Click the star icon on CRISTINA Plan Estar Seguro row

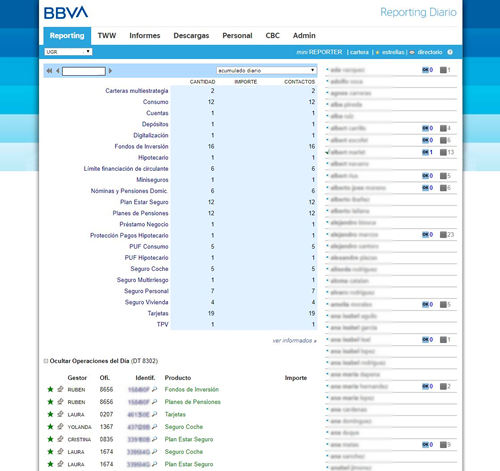point(50,439)
